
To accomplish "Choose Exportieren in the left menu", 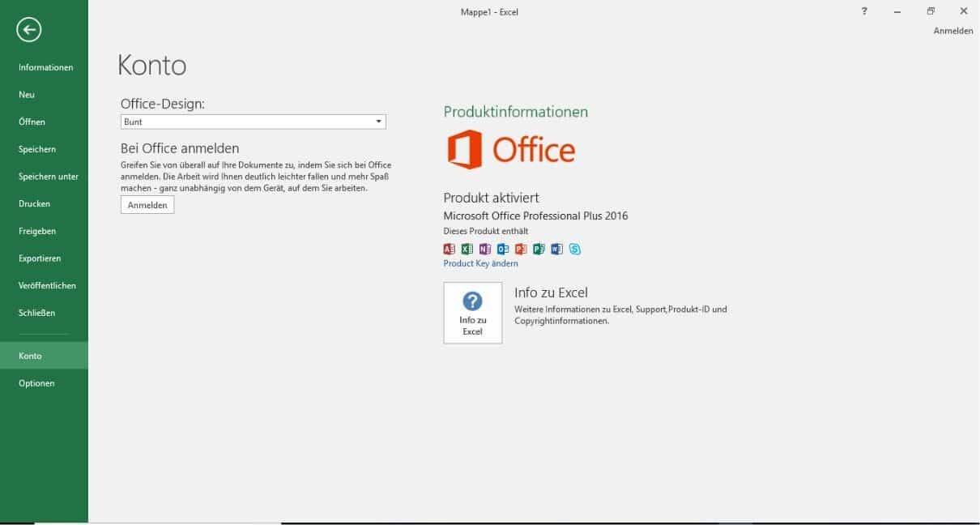I will coord(39,258).
